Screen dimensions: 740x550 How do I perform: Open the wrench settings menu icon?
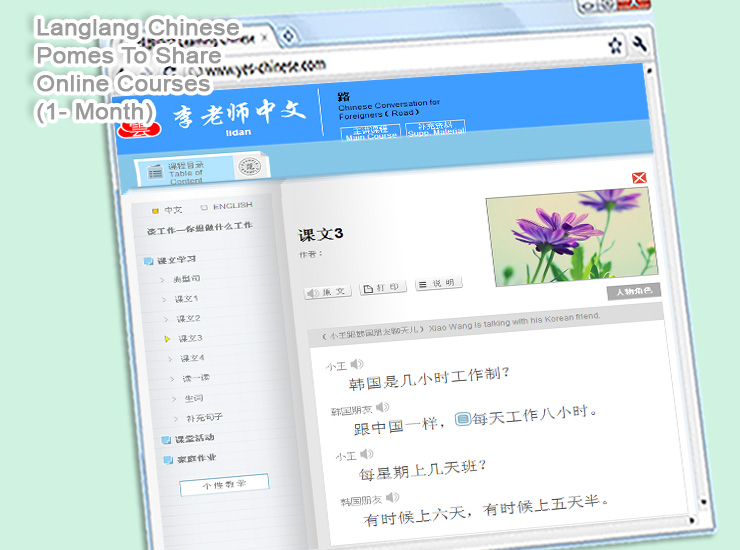click(639, 44)
